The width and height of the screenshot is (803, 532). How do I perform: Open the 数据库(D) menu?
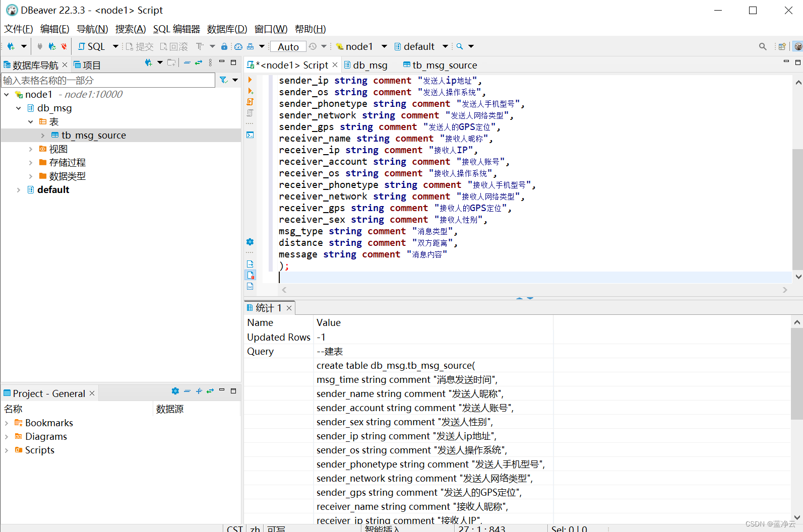227,29
